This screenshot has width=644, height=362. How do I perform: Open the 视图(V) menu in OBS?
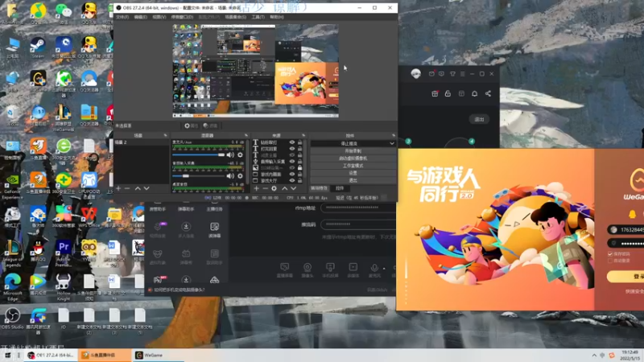(x=159, y=17)
